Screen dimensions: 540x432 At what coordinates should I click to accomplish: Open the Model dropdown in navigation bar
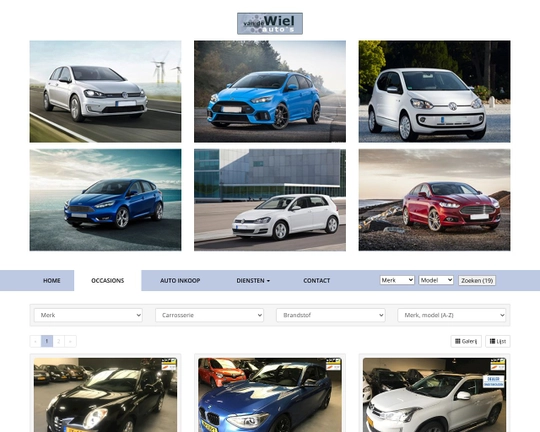pos(436,280)
